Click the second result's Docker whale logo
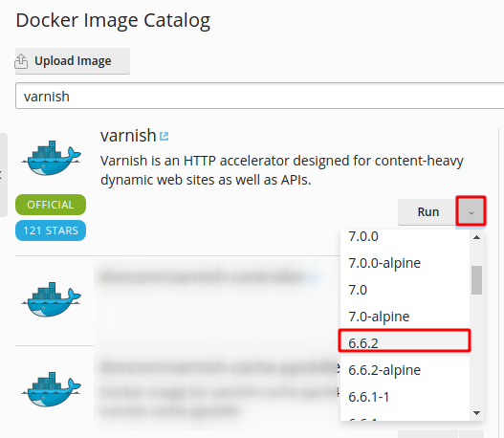The width and height of the screenshot is (504, 438). pyautogui.click(x=51, y=299)
